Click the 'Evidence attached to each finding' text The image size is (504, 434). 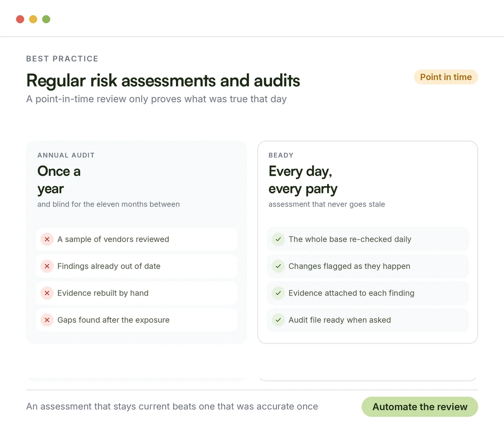351,293
